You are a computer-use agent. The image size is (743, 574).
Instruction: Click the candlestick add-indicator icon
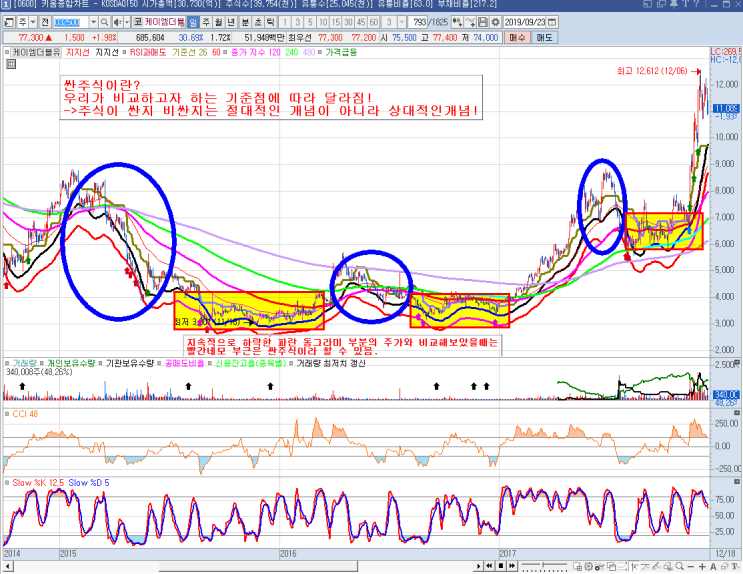click(x=457, y=22)
